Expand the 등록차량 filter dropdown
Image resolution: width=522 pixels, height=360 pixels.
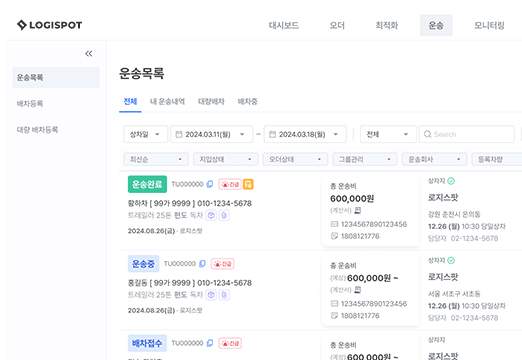[x=497, y=159]
